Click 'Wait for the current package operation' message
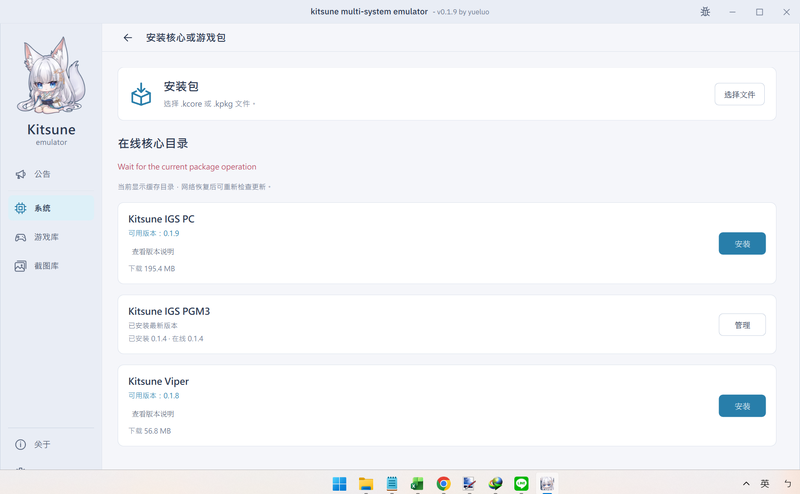 click(x=187, y=167)
